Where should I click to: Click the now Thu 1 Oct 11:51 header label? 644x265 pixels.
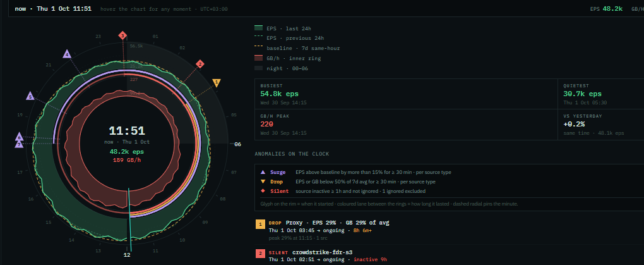(53, 9)
